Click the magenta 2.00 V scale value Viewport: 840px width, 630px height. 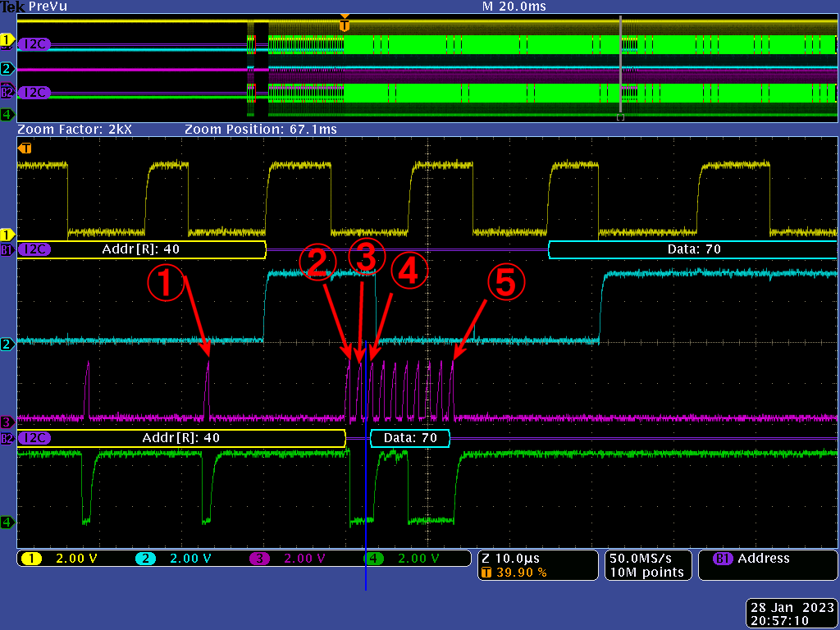coord(305,559)
